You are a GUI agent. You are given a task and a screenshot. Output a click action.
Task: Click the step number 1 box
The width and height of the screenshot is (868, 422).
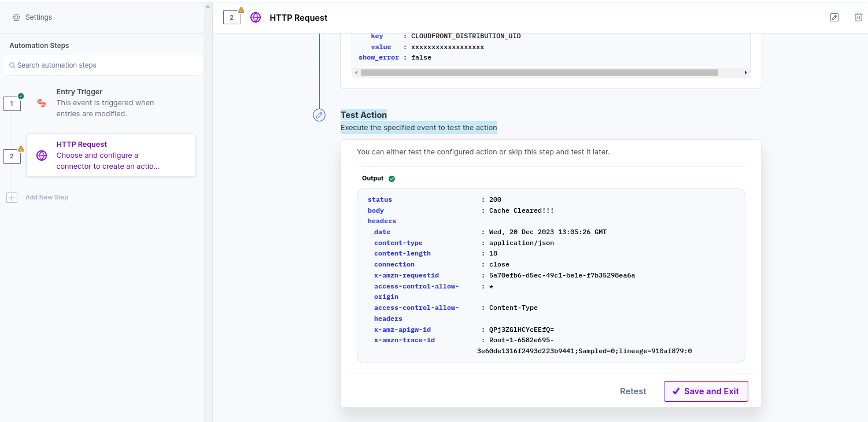[12, 104]
